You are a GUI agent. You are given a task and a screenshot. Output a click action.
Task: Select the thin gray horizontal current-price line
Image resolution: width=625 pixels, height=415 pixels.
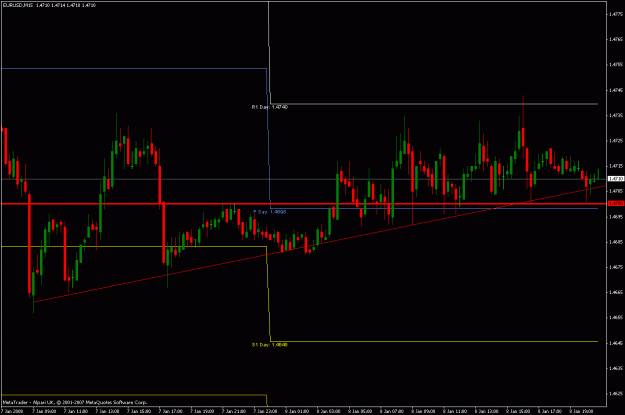[x=303, y=179]
